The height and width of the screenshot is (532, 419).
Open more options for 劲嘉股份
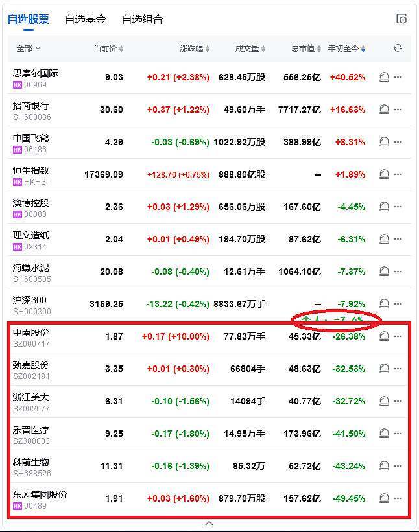pyautogui.click(x=398, y=369)
